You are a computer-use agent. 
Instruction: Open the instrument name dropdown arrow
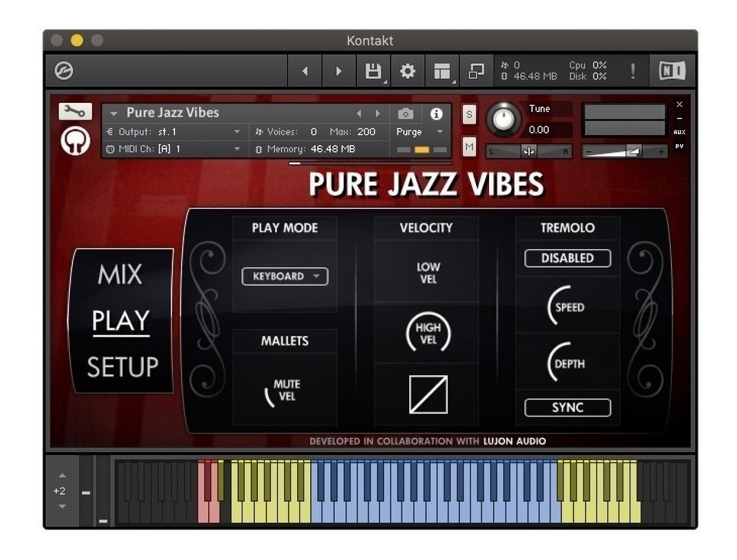point(114,114)
